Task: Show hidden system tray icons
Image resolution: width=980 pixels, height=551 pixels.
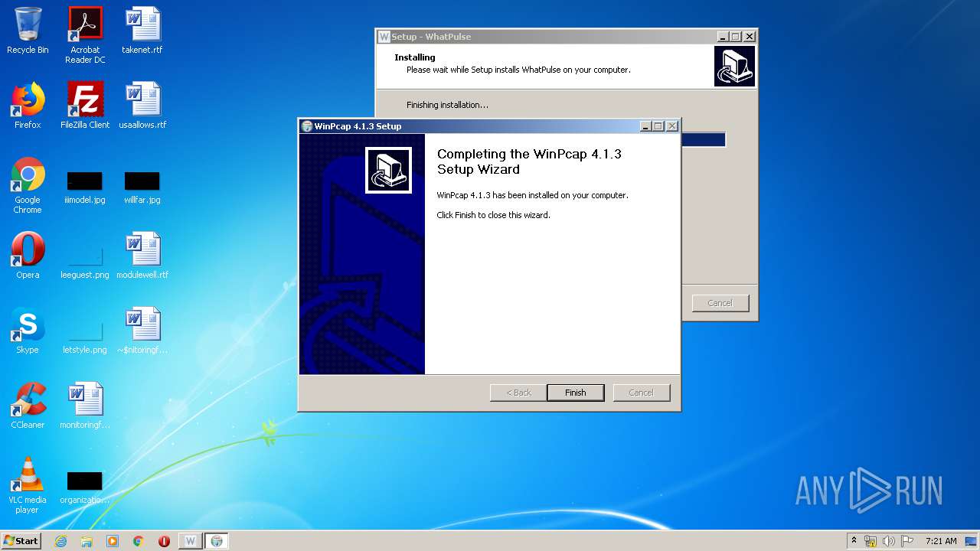Action: tap(854, 541)
